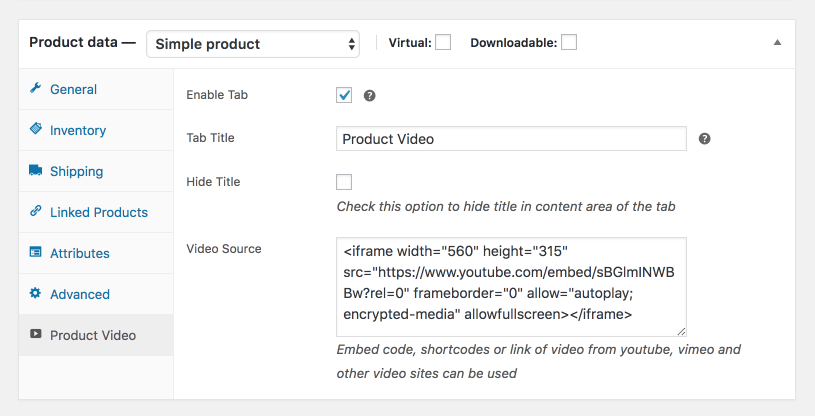
Task: Open the Simple product type dropdown
Action: point(253,44)
